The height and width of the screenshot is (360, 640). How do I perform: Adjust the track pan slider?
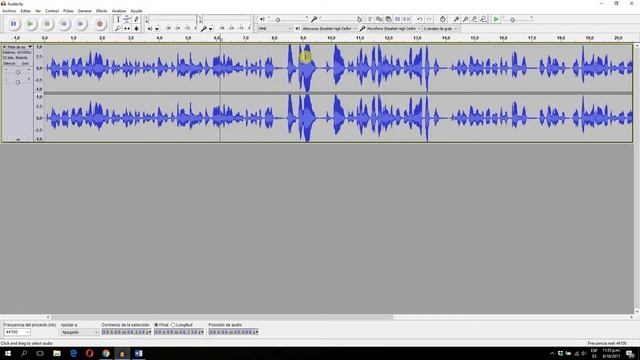[18, 82]
